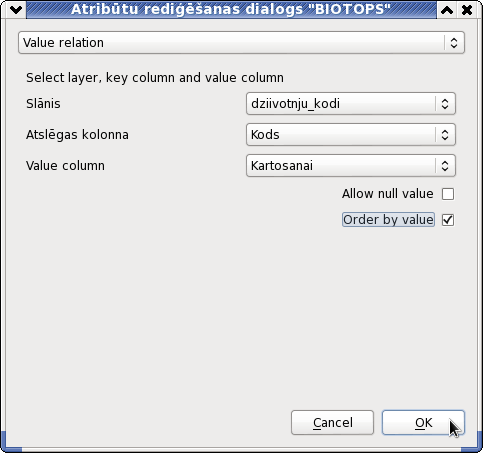Click the dialog title bar text

(x=231, y=9)
